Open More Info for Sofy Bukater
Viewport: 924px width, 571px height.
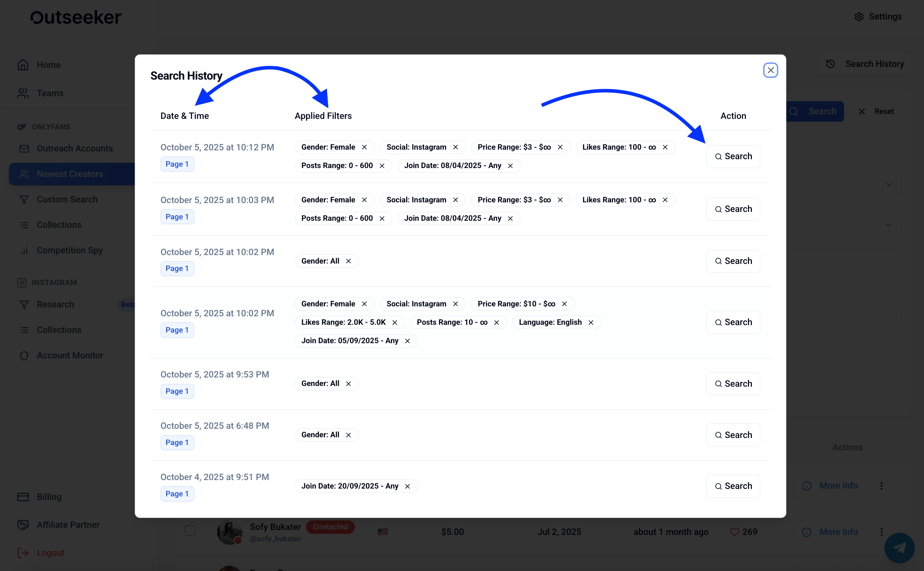point(830,532)
